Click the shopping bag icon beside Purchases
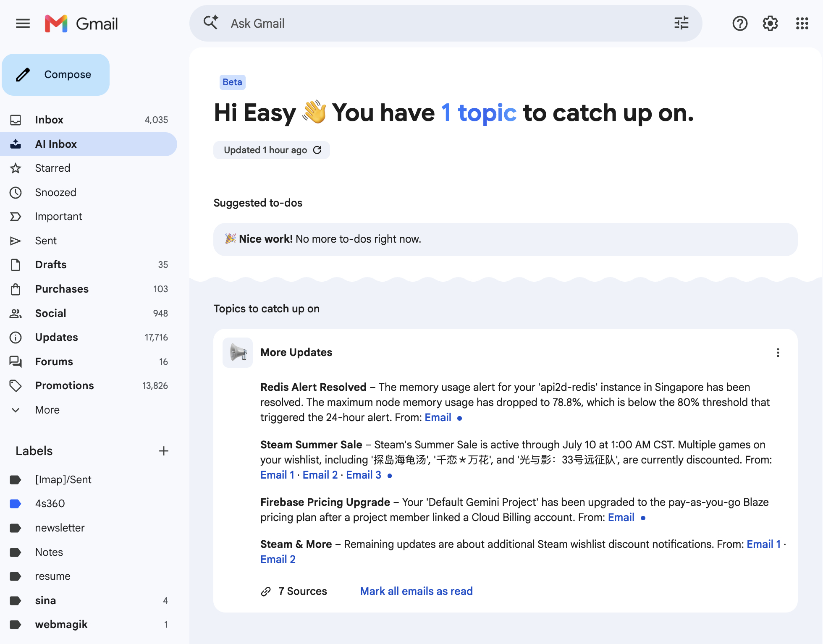This screenshot has width=823, height=644. (16, 289)
